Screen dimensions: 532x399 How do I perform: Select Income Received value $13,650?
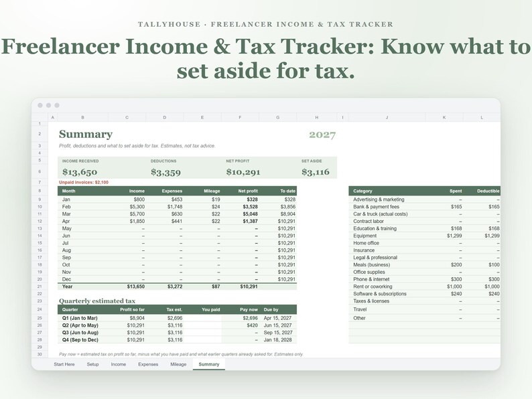pyautogui.click(x=80, y=172)
